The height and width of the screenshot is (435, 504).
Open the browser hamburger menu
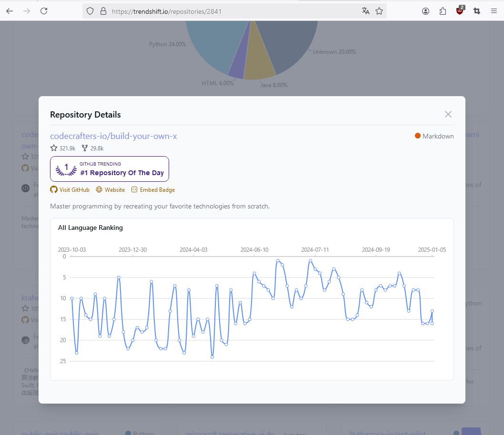coord(494,11)
